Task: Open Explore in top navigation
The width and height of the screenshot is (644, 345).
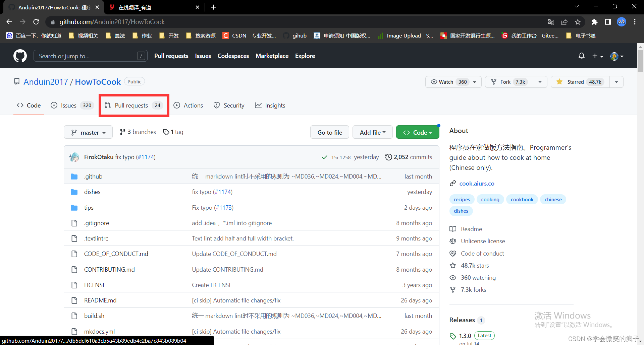Action: point(305,56)
